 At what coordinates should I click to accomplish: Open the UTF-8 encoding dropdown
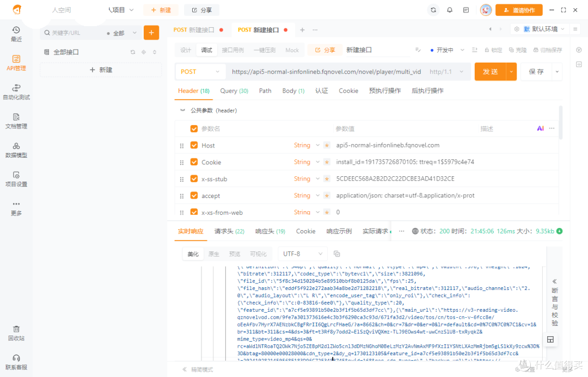coord(302,254)
